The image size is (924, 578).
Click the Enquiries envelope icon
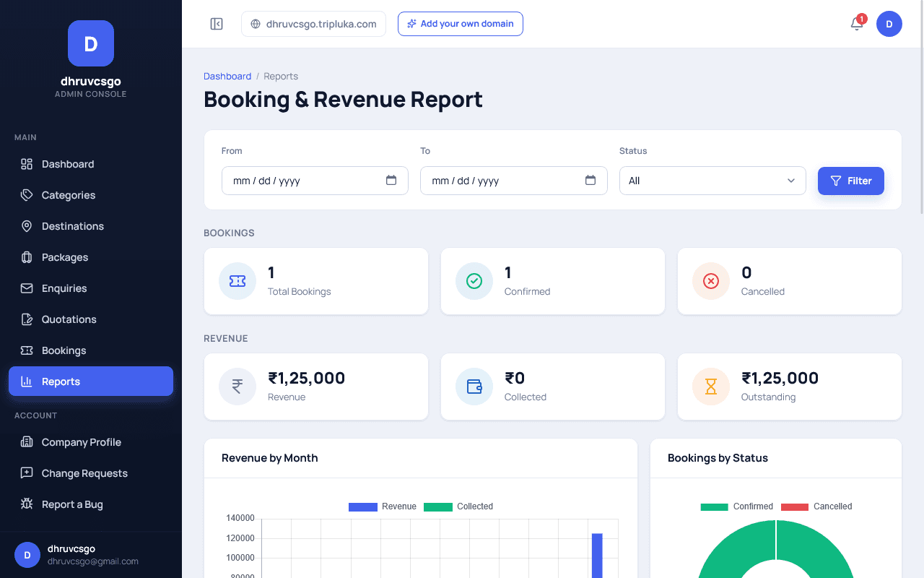[x=27, y=288]
